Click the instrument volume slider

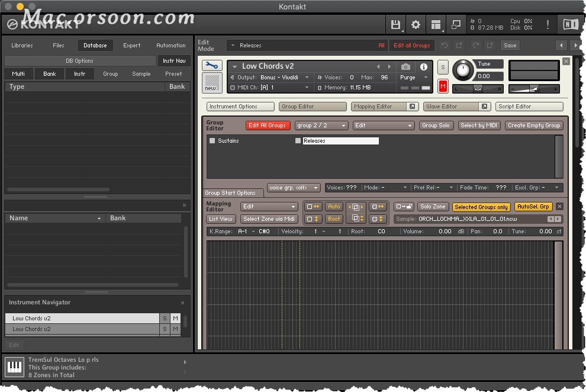coord(534,89)
